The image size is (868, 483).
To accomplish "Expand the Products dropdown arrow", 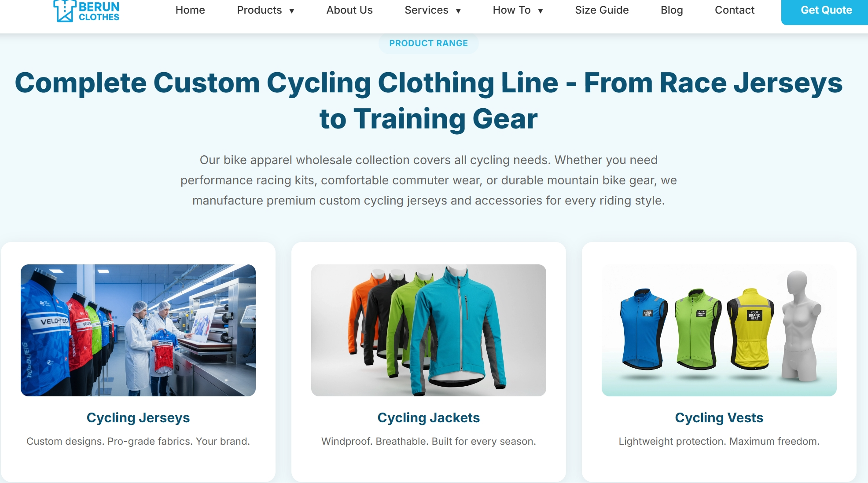I will pos(291,11).
